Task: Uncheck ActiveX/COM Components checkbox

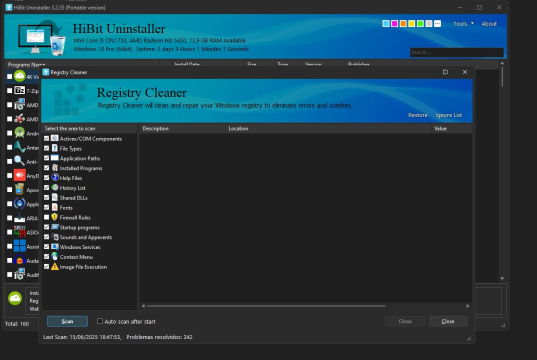Action: tap(47, 138)
